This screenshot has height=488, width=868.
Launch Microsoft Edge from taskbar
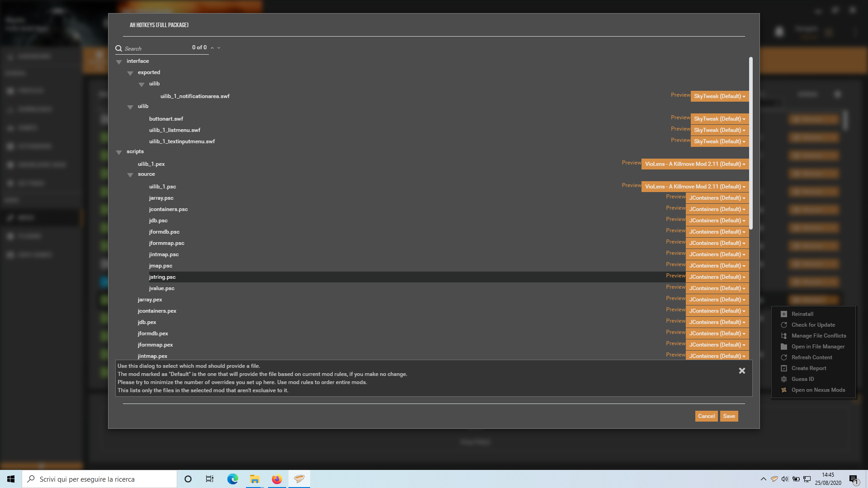(x=232, y=479)
